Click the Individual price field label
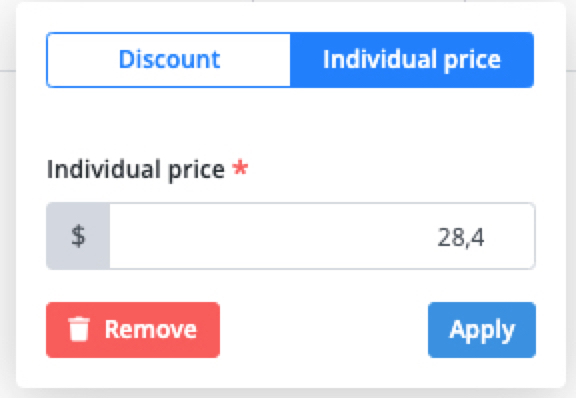The width and height of the screenshot is (576, 398). pos(136,169)
